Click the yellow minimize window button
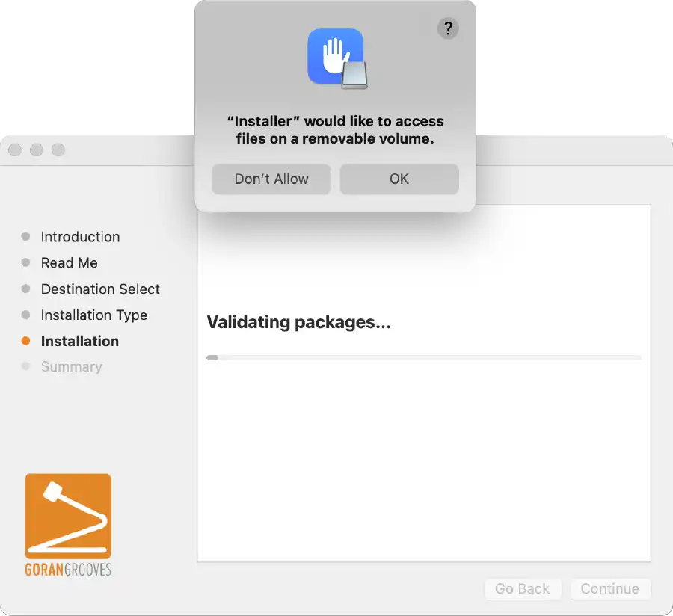This screenshot has height=616, width=673. (37, 150)
